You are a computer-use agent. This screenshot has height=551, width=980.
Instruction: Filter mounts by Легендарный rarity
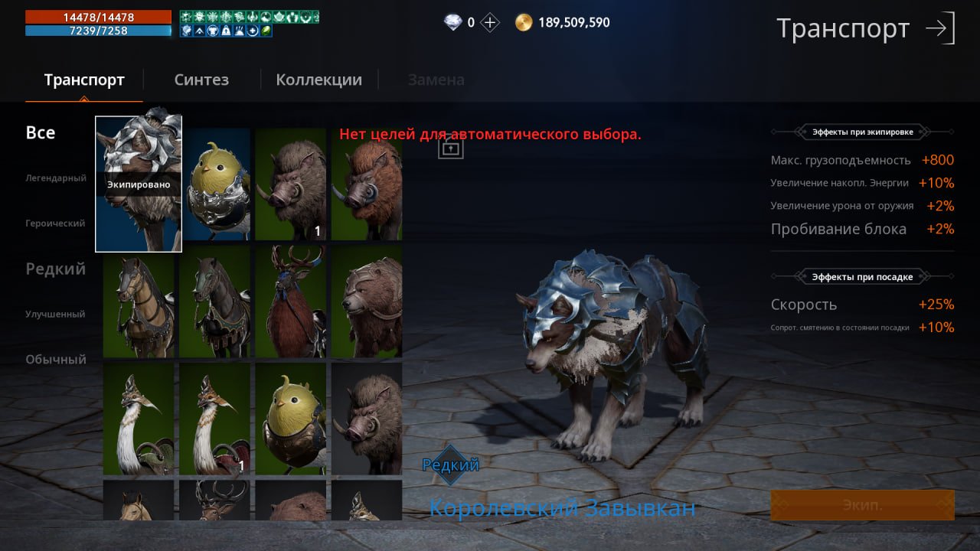[56, 178]
